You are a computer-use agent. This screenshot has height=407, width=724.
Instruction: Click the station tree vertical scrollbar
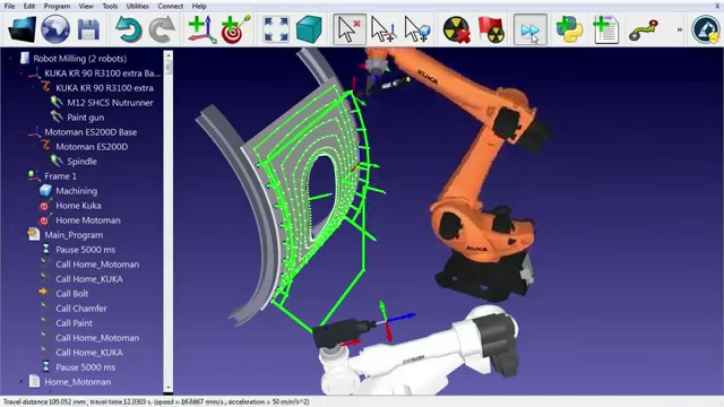(169, 200)
